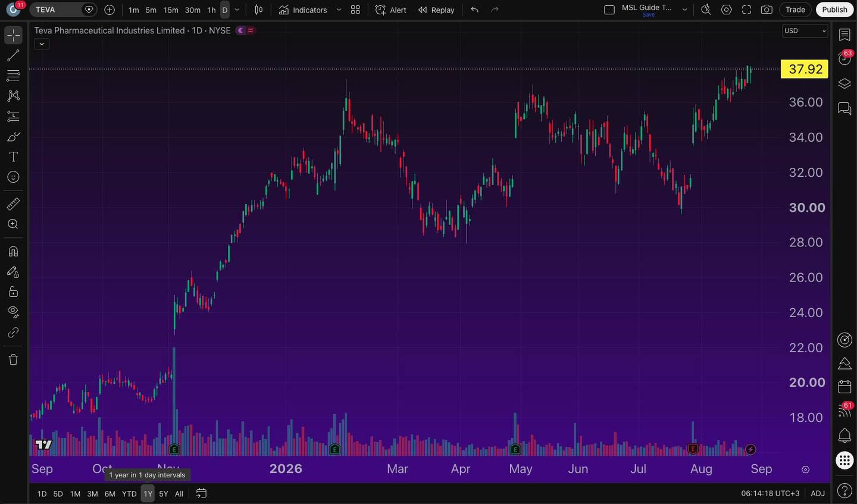Toggle ADJ adjusted data
The width and height of the screenshot is (857, 504).
click(818, 493)
